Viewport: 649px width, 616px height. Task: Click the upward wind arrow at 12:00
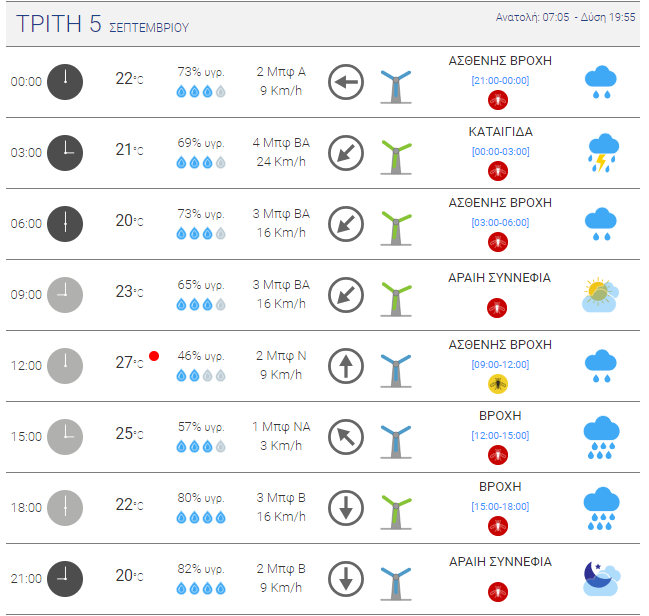tap(346, 366)
